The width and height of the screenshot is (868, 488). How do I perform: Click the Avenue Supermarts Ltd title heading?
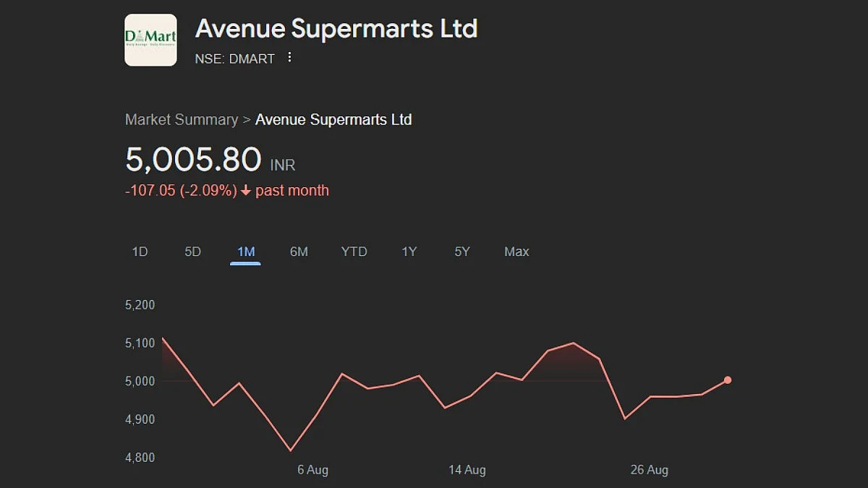pyautogui.click(x=336, y=29)
